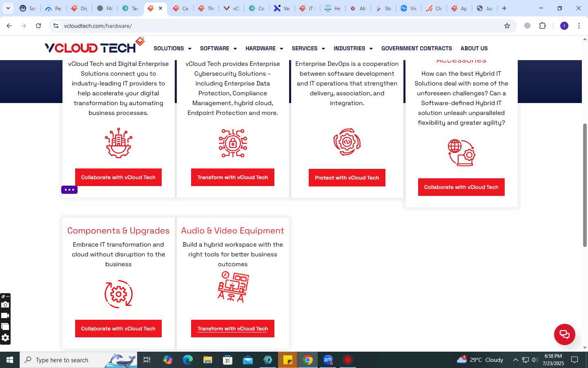Click Transform button under Audio & Video Equipment
Screen dimensions: 588x368
[x=233, y=328]
